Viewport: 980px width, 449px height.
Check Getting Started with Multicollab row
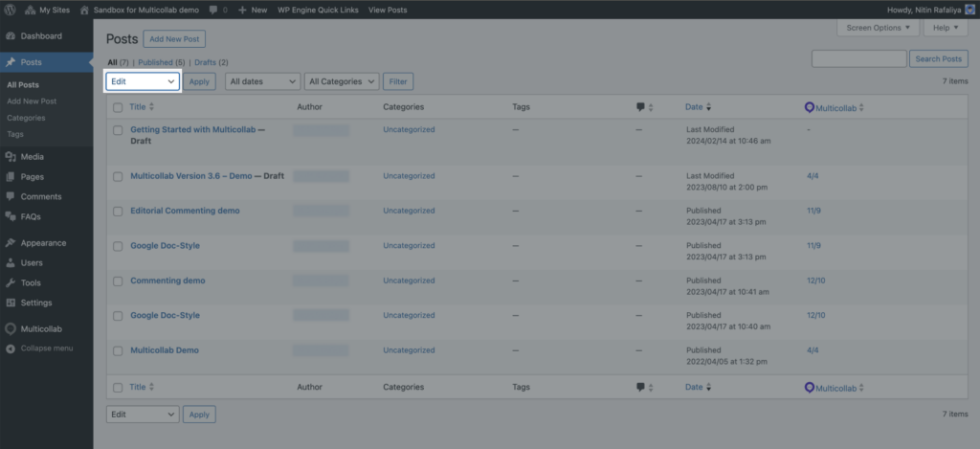coord(118,130)
